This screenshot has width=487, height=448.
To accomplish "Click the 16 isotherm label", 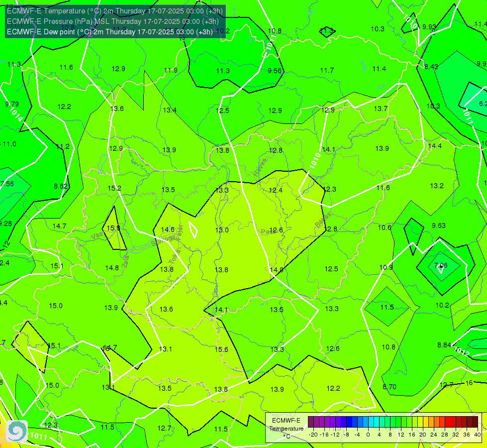I will 469,383.
